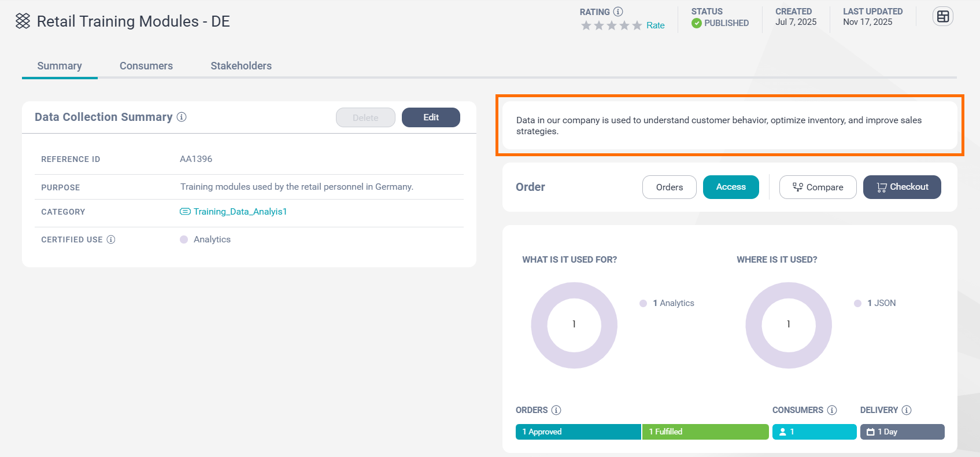Click info icon next to Data Collection Summary
The height and width of the screenshot is (457, 980).
tap(182, 117)
